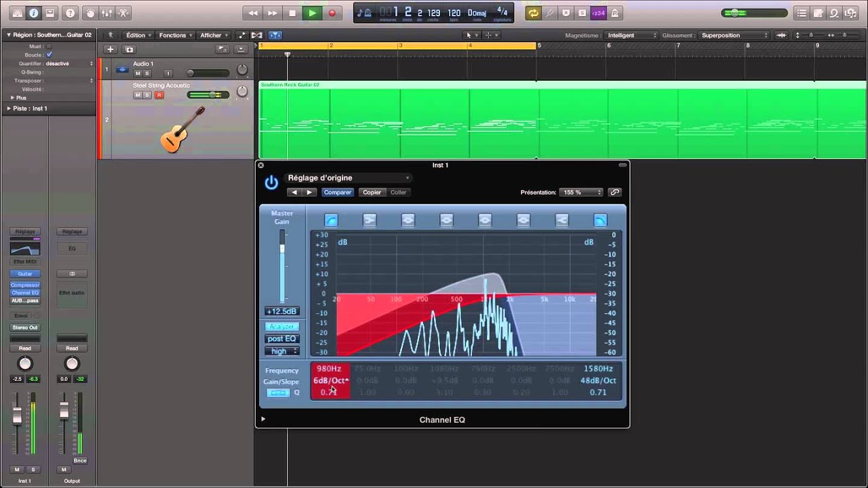868x488 pixels.
Task: Click the up-arrow hierarchy button beside Édition
Action: [111, 35]
